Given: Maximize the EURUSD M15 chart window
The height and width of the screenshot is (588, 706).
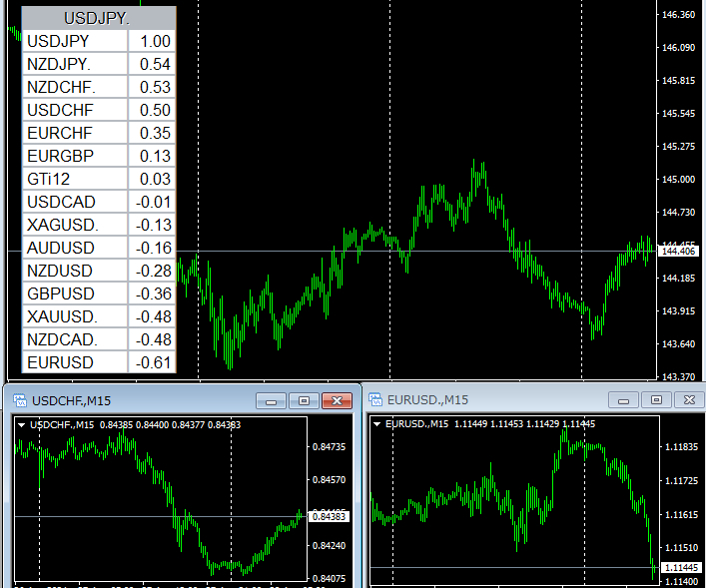Looking at the screenshot, I should point(656,400).
